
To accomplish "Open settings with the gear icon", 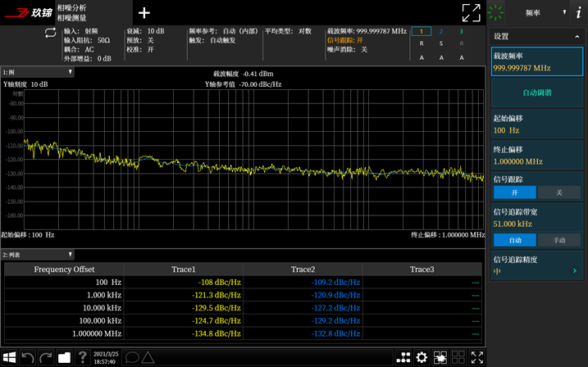I will (422, 357).
